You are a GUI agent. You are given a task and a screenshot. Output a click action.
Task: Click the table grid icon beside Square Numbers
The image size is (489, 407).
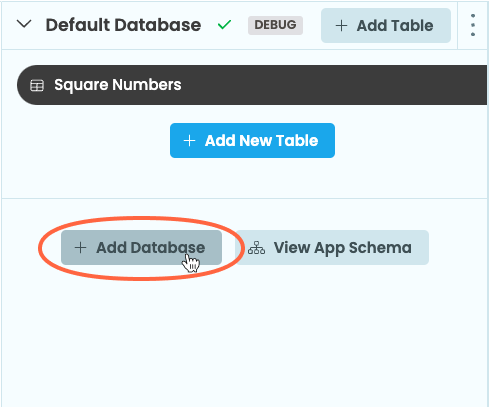coord(37,85)
